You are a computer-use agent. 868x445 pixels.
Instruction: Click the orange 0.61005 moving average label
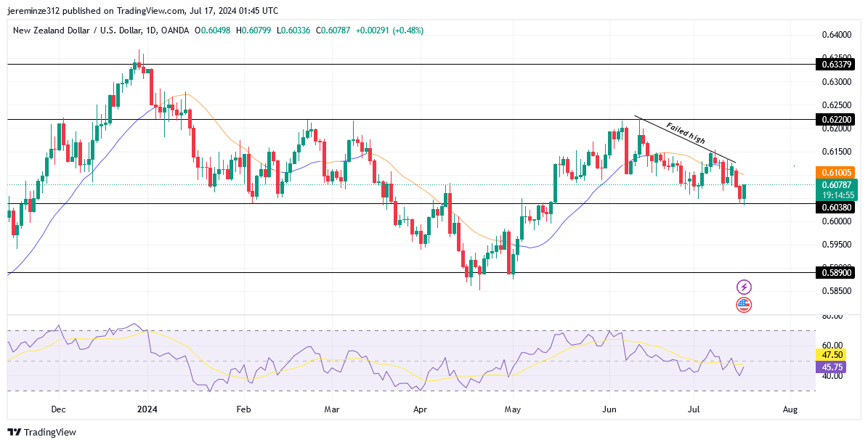coord(837,172)
